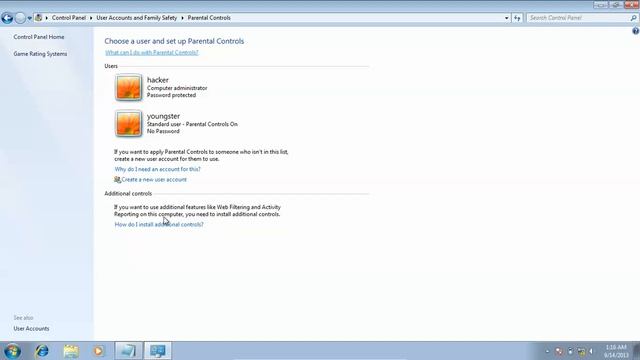Open the taskbar clock and date
The image size is (640, 360).
pos(616,351)
